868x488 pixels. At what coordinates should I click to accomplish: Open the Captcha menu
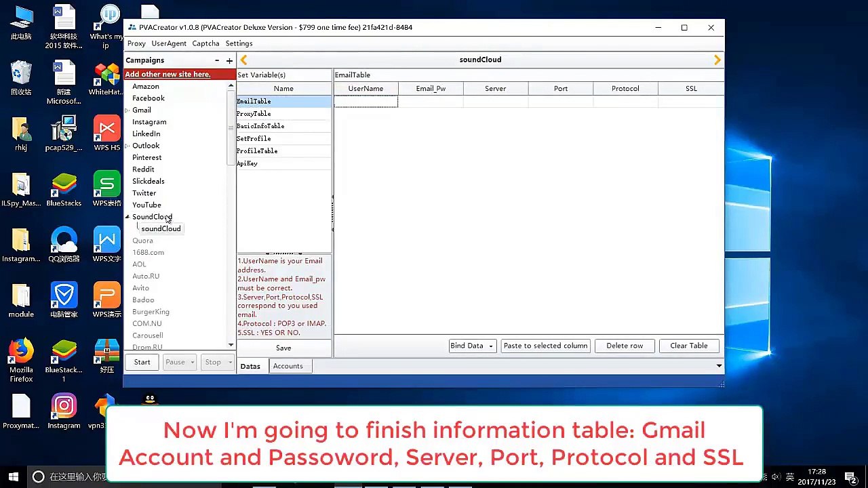coord(205,43)
